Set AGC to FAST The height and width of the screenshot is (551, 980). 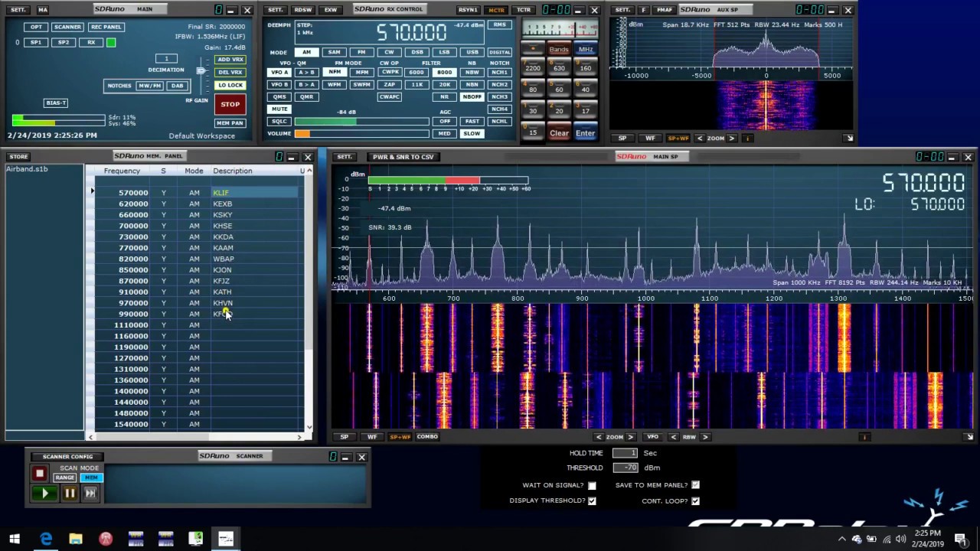pyautogui.click(x=472, y=122)
